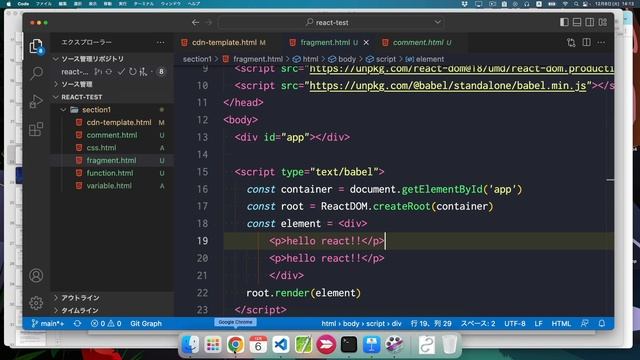Click the go back arrow in title bar
The image size is (640, 360).
coord(196,22)
